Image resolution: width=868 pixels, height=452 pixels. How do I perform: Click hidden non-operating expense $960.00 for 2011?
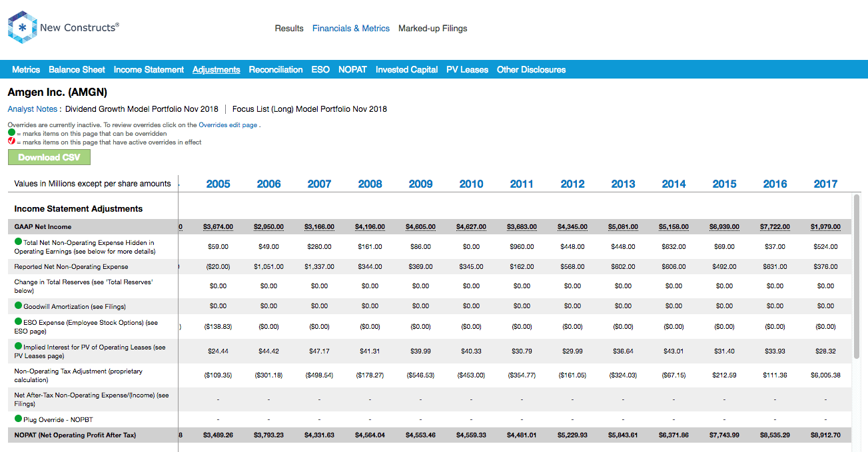[x=522, y=247]
